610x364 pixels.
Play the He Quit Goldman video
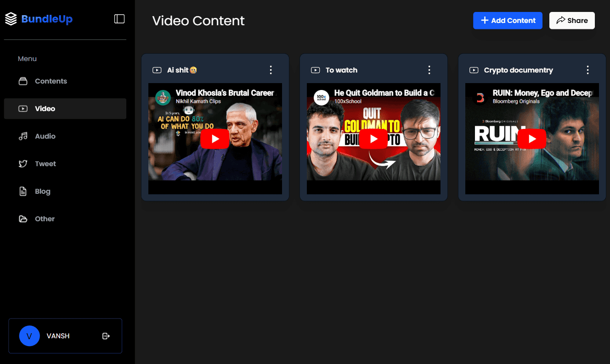(x=373, y=139)
